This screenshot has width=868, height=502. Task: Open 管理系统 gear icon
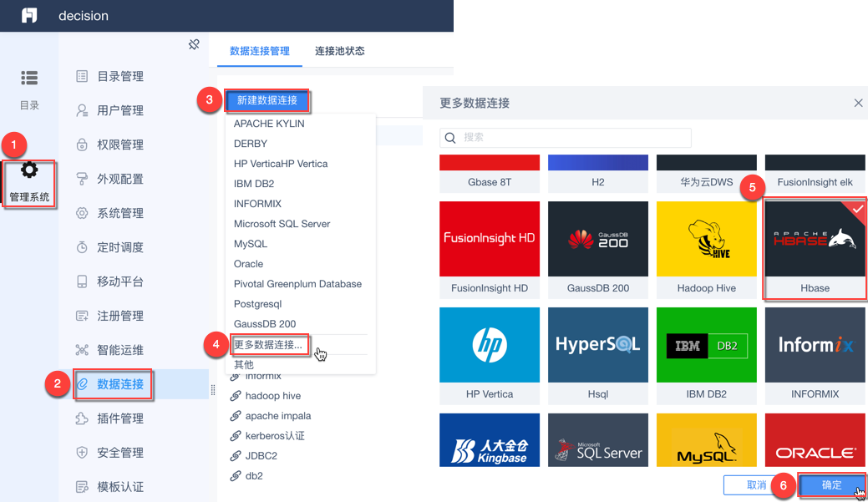(29, 170)
